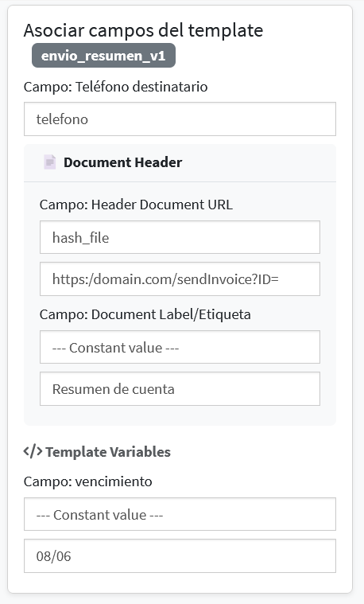
Task: Edit the 08/06 vencimiento value input
Action: (x=180, y=555)
